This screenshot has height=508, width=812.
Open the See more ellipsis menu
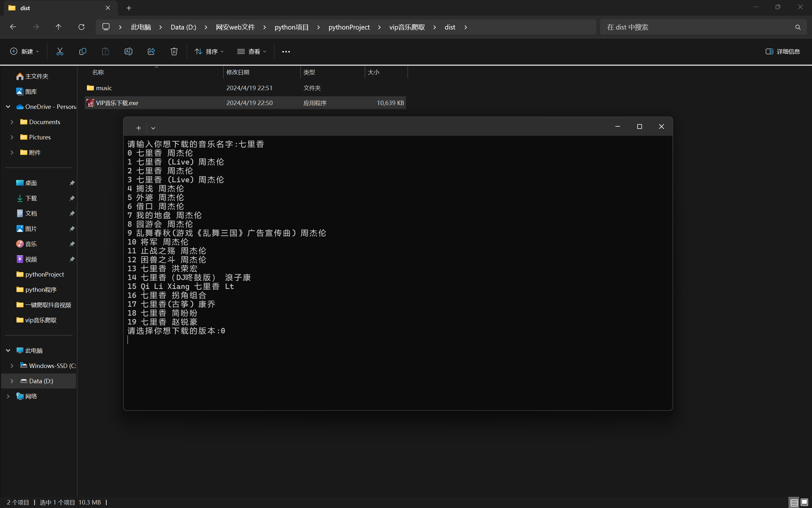coord(286,51)
